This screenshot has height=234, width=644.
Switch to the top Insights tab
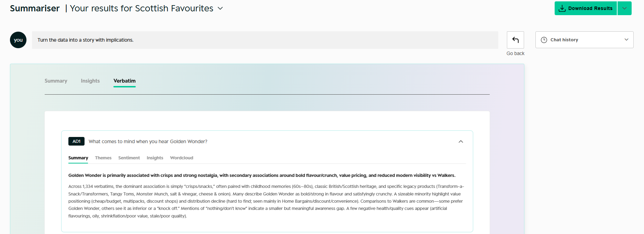90,81
